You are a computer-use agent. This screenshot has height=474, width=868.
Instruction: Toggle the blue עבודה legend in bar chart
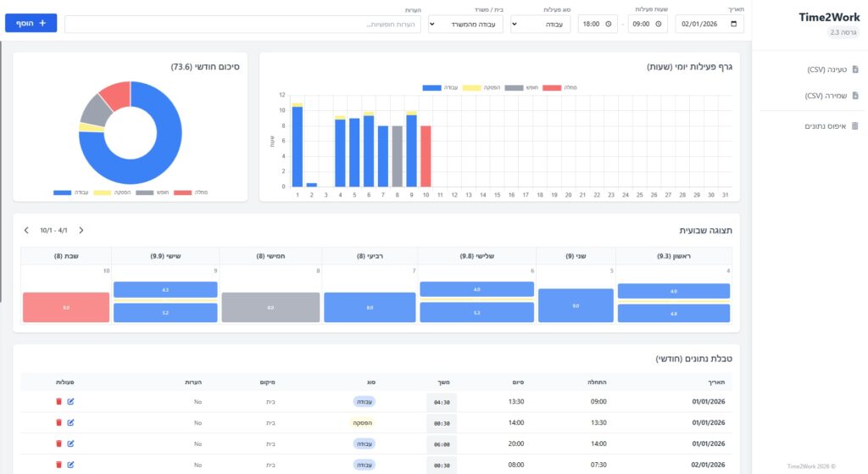click(x=432, y=87)
